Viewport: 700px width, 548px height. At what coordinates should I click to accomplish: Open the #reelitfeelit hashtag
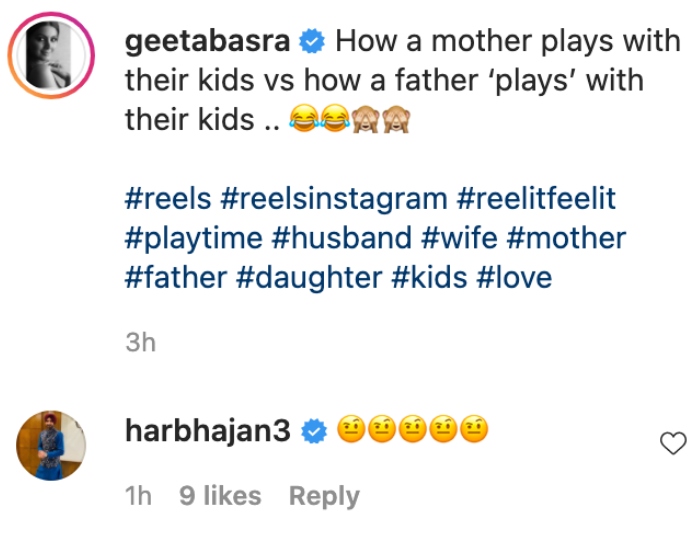(536, 198)
